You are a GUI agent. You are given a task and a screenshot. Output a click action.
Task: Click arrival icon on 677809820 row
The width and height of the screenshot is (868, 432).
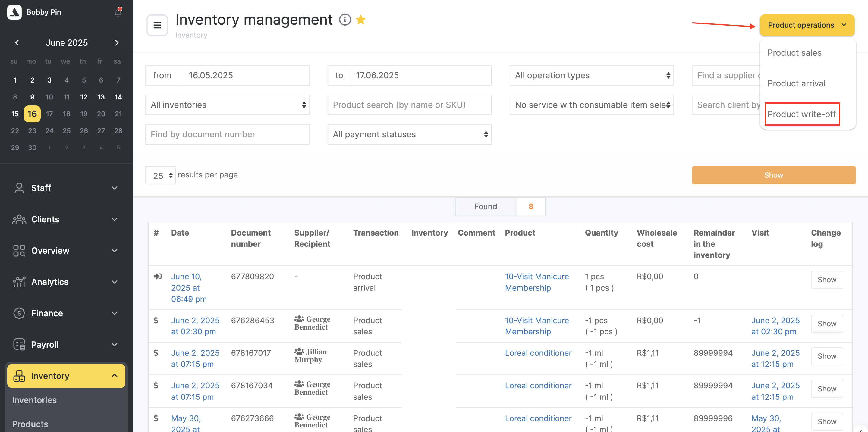coord(157,277)
